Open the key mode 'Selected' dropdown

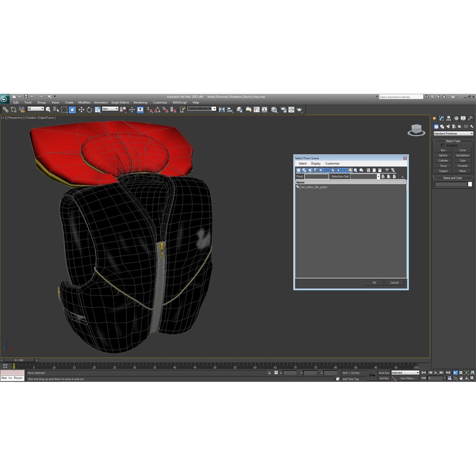click(x=405, y=372)
